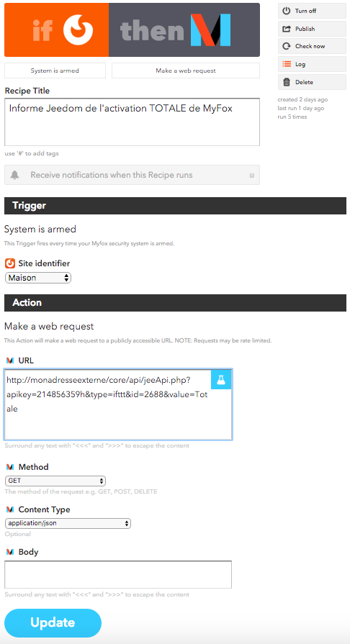350x644 pixels.
Task: Click the bell notification icon
Action: point(15,176)
